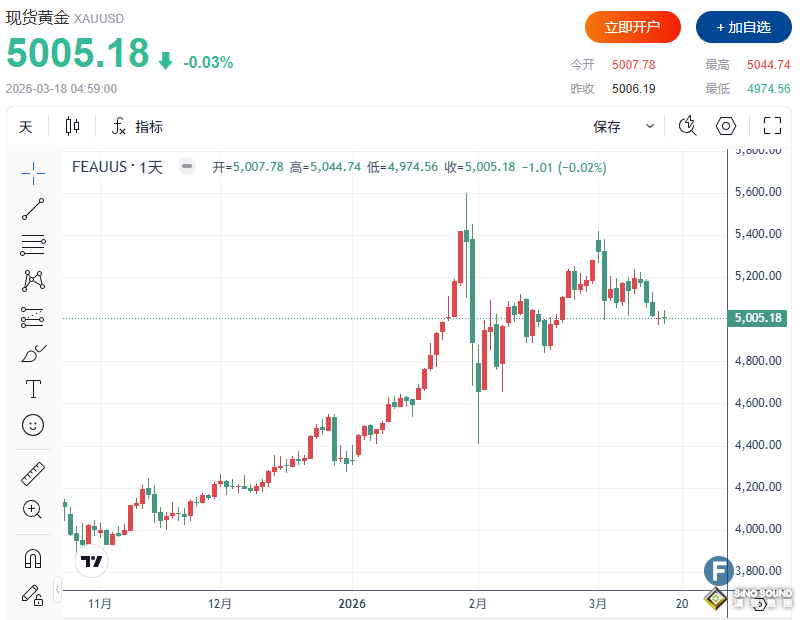The height and width of the screenshot is (620, 802).
Task: Select the text annotation tool
Action: pos(33,389)
